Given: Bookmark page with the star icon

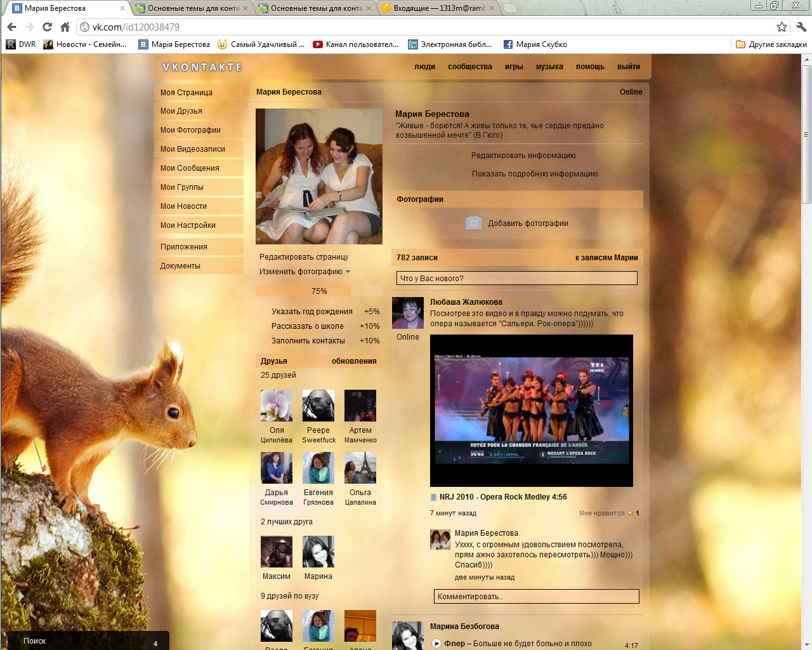Looking at the screenshot, I should pyautogui.click(x=782, y=27).
